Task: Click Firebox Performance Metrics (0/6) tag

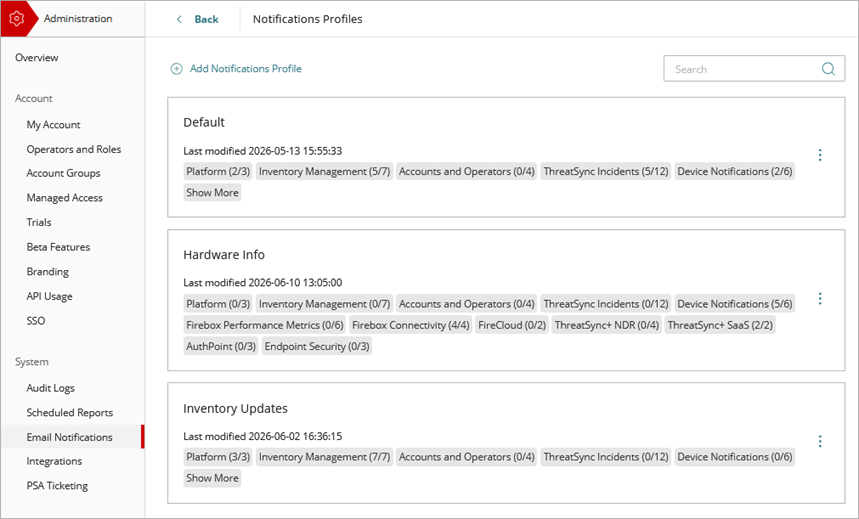Action: coord(265,325)
